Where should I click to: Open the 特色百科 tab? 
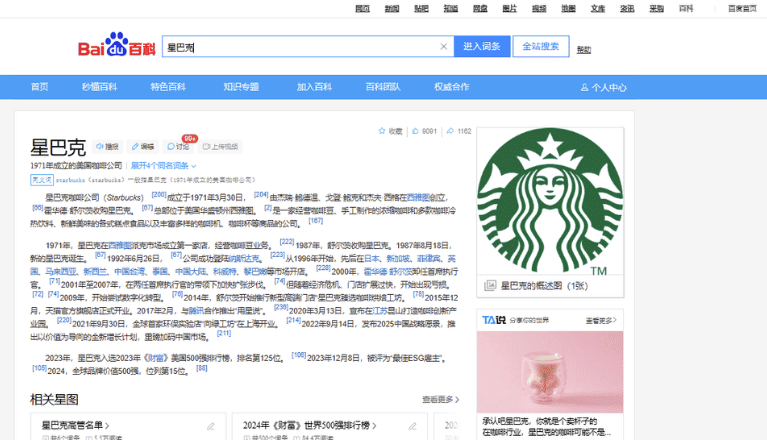point(168,87)
